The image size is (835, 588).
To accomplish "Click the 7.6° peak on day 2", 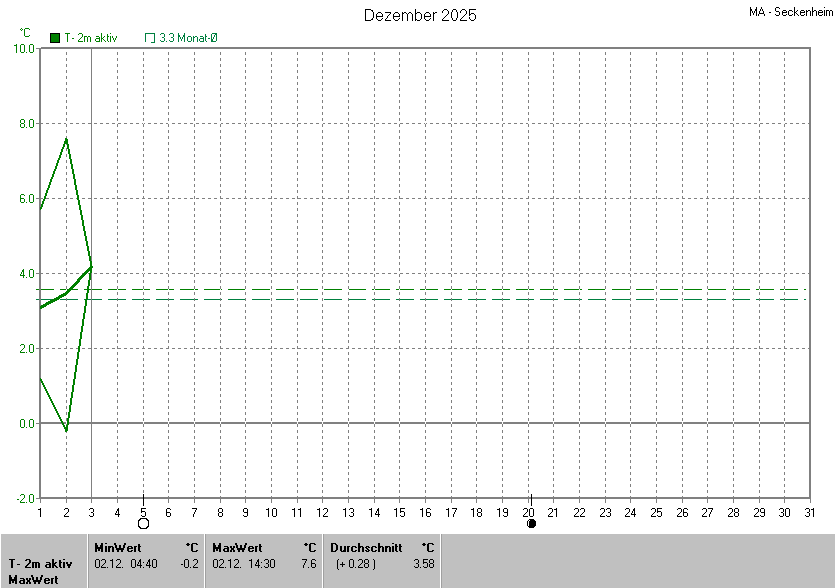I will (66, 139).
